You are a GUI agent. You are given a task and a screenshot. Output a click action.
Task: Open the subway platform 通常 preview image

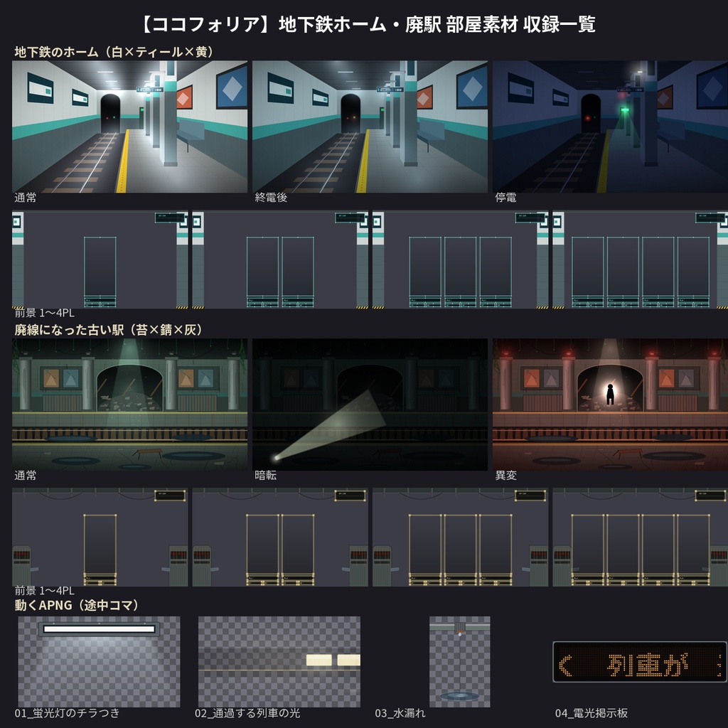(129, 127)
